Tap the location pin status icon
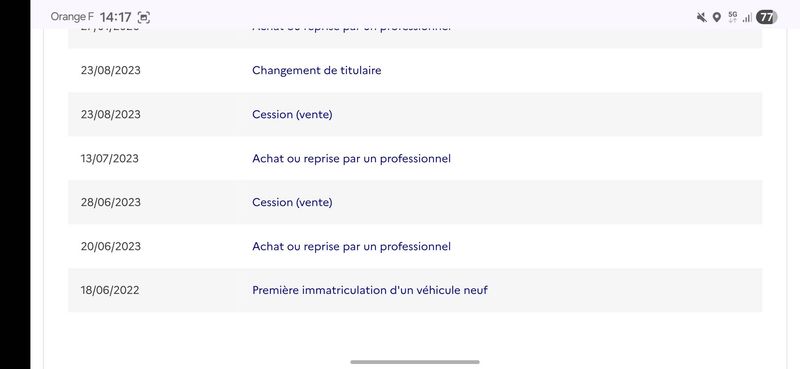 tap(717, 17)
